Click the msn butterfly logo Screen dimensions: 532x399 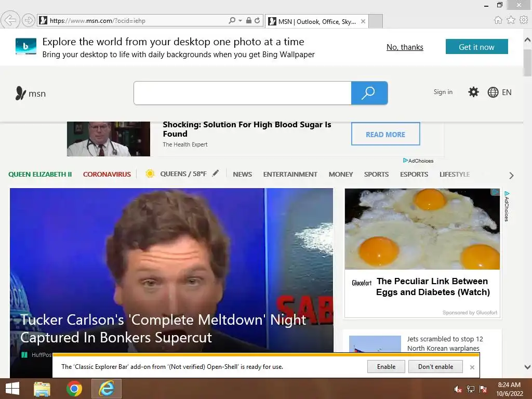[x=31, y=93]
